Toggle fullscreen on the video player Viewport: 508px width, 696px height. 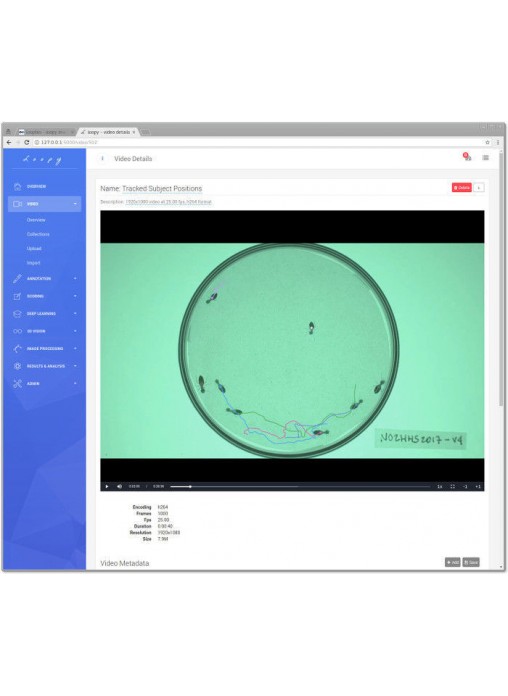point(452,486)
